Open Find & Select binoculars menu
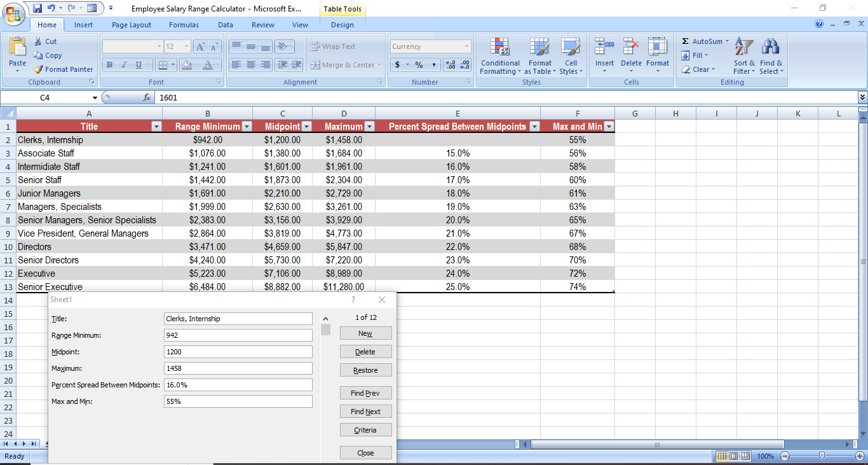The width and height of the screenshot is (868, 465). point(771,56)
